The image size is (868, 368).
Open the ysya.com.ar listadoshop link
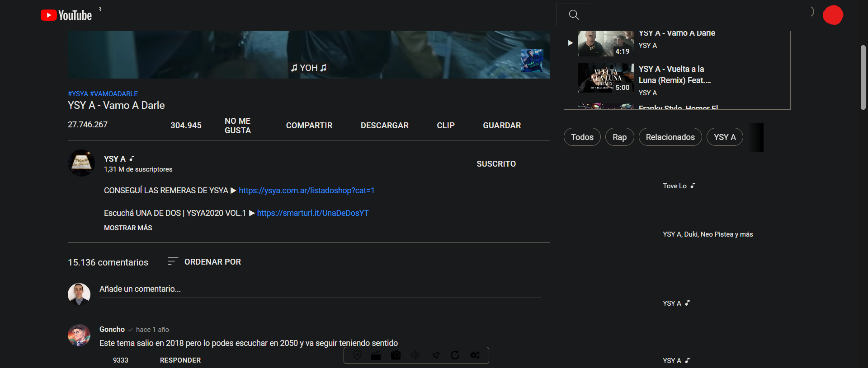click(307, 191)
